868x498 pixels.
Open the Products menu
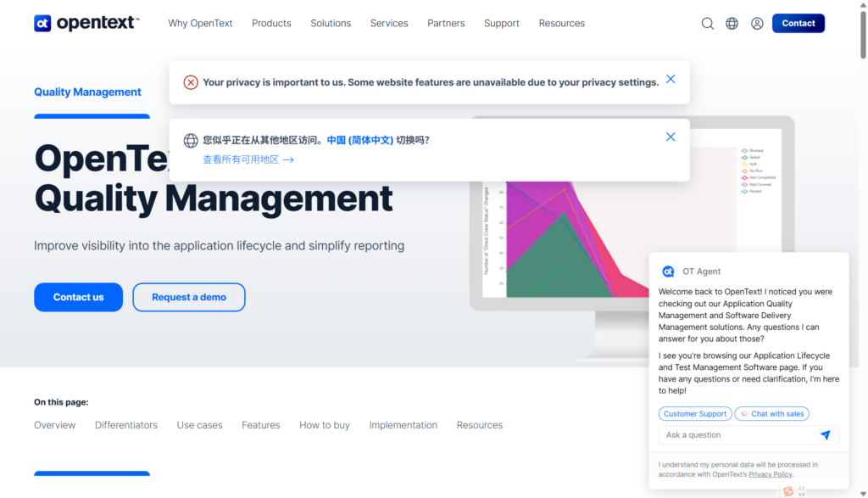[271, 23]
